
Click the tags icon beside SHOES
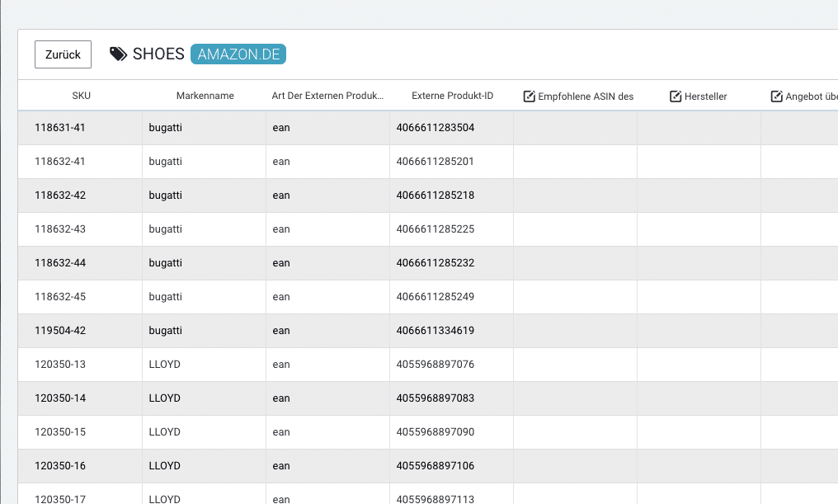[119, 54]
